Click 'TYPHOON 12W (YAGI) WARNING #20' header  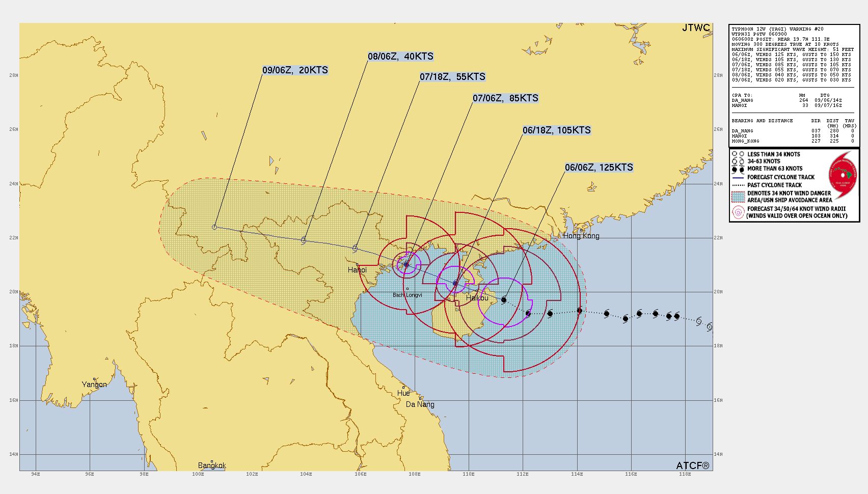[777, 29]
